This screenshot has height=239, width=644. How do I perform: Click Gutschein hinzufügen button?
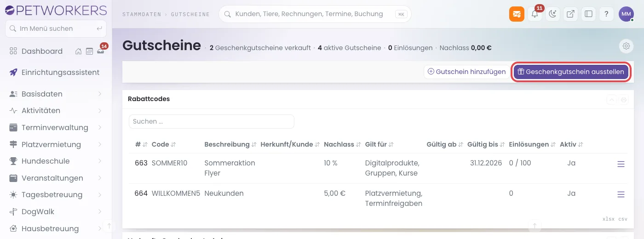click(x=466, y=72)
